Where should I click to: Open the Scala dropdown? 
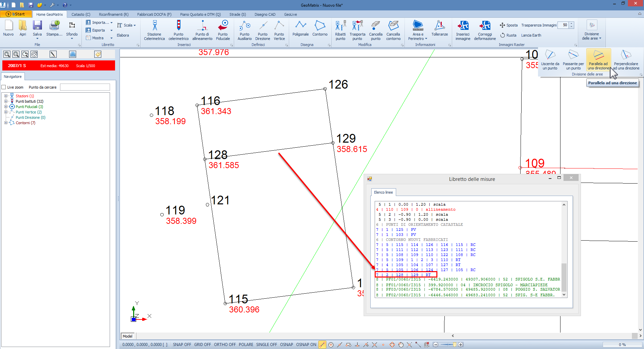tap(126, 25)
